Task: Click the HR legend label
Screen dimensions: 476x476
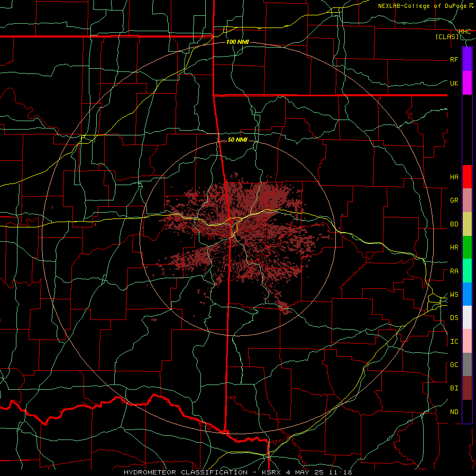Action: (x=454, y=248)
